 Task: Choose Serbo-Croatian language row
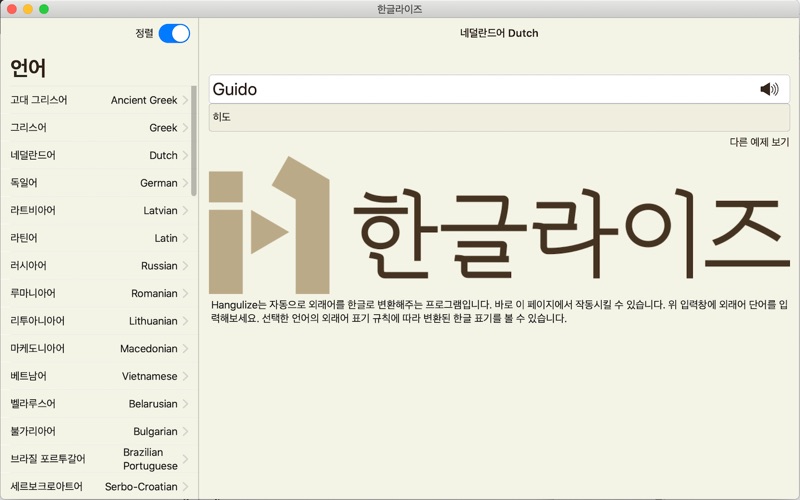tap(99, 486)
